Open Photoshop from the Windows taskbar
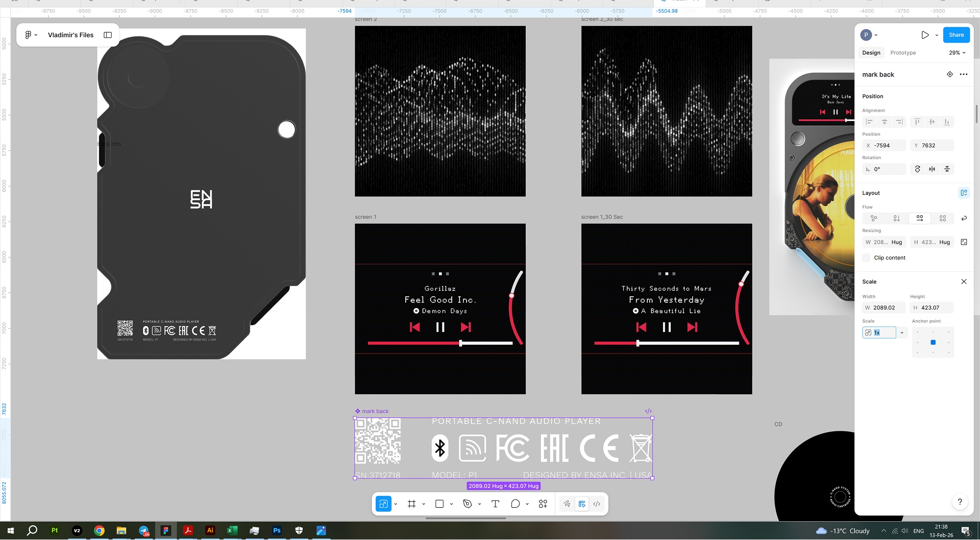Viewport: 980px width, 540px height. point(277,530)
